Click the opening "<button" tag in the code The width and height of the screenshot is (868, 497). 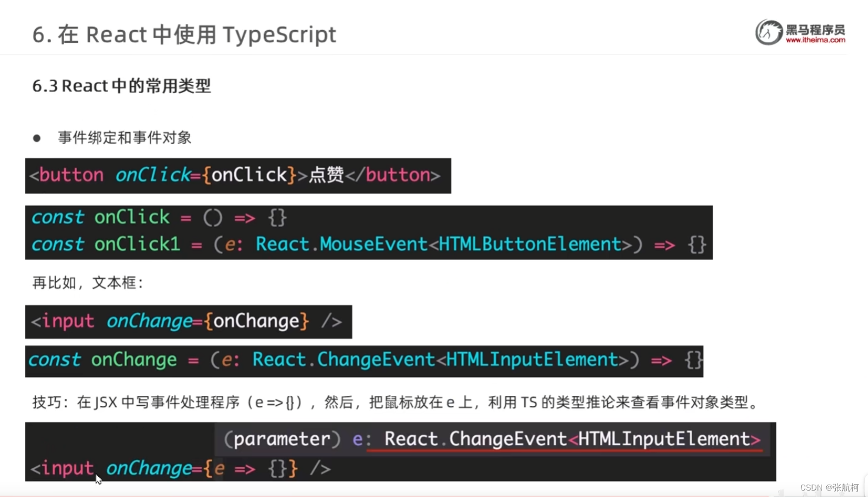(66, 175)
